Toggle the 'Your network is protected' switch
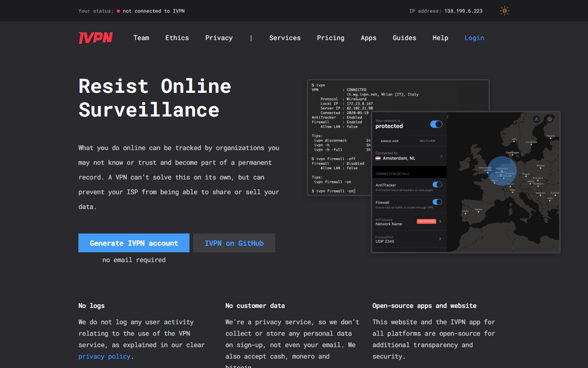This screenshot has height=368, width=588. click(436, 124)
